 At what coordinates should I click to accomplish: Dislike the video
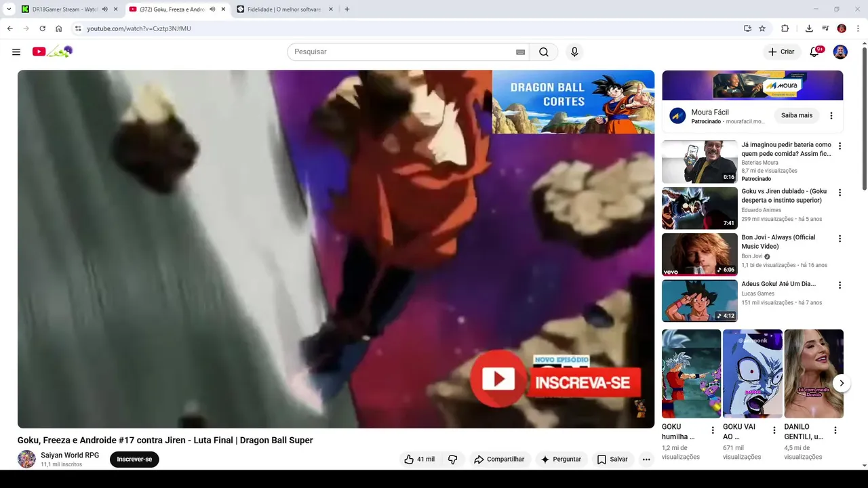(x=452, y=459)
